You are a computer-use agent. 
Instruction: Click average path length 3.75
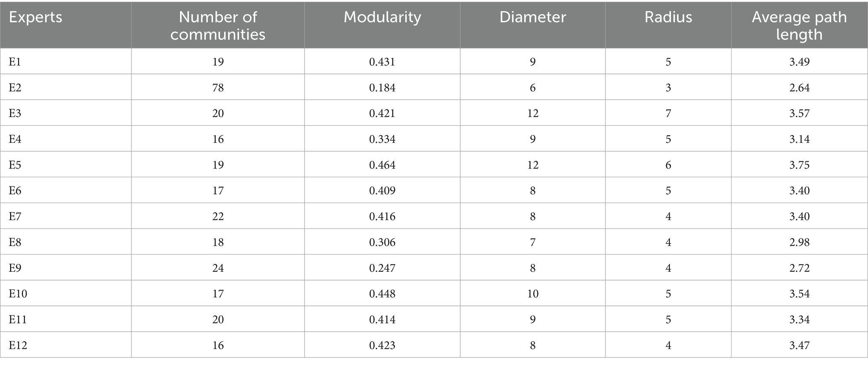[x=799, y=165]
